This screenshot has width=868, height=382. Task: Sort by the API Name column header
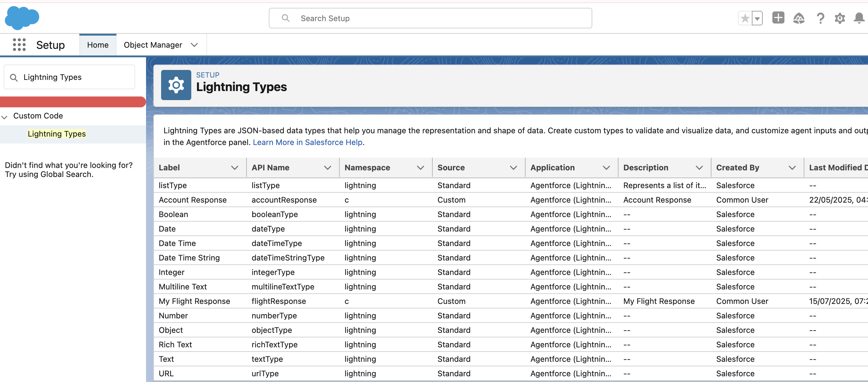271,168
